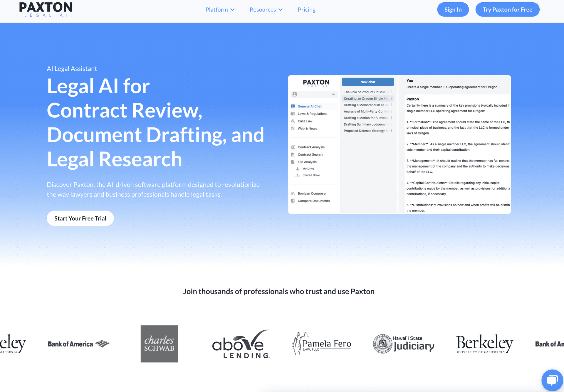
Task: Open Case Law label in sidebar
Action: point(305,121)
